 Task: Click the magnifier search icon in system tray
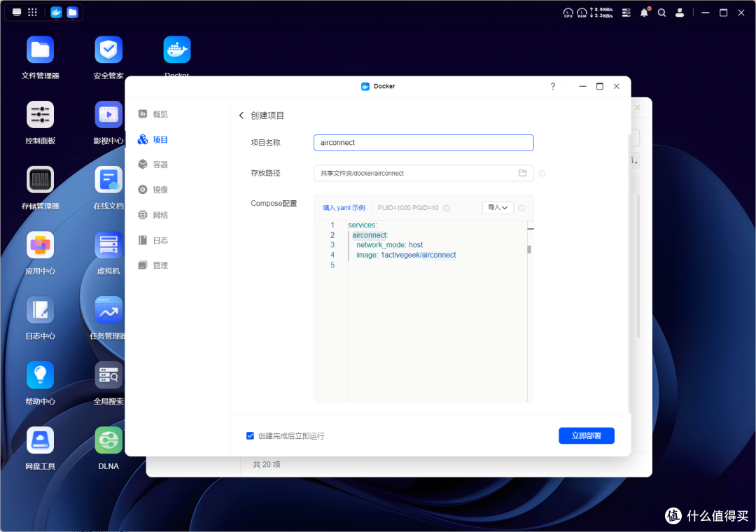[x=661, y=12]
